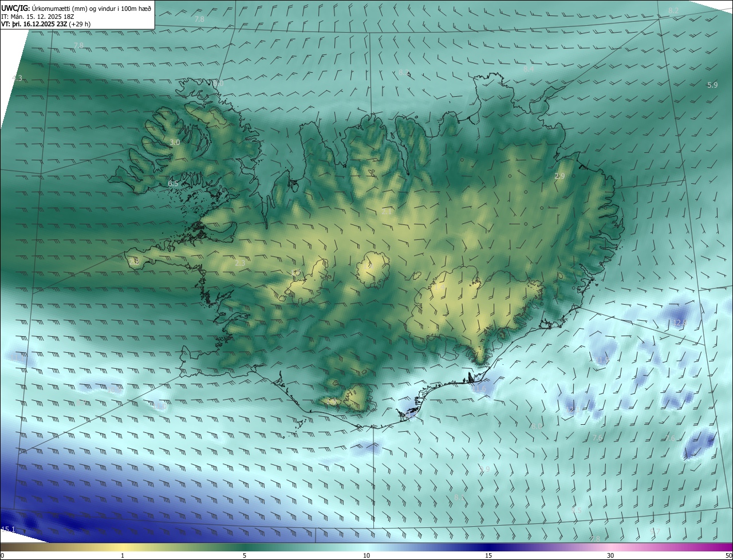Click the color scale label 5
Image resolution: width=733 pixels, height=560 pixels.
245,555
